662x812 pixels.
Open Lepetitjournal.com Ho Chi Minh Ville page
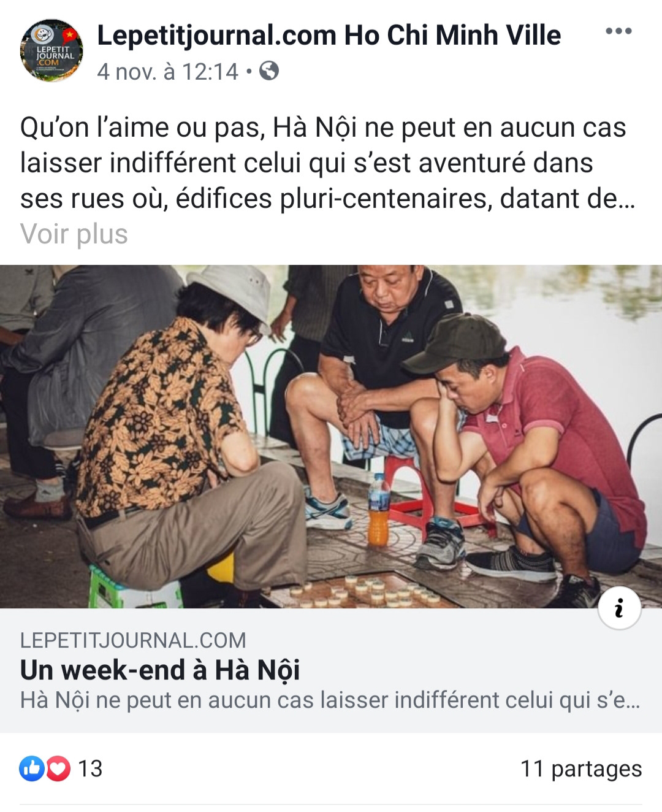329,35
